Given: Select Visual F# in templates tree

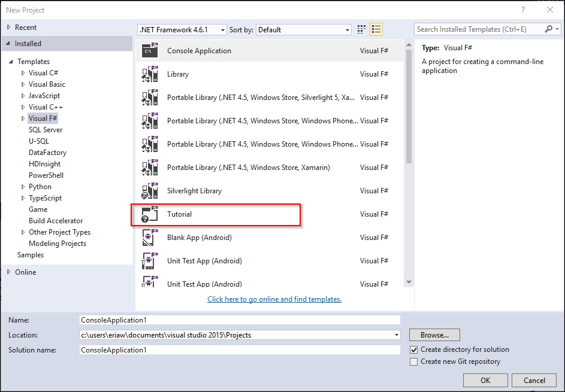Looking at the screenshot, I should [43, 118].
